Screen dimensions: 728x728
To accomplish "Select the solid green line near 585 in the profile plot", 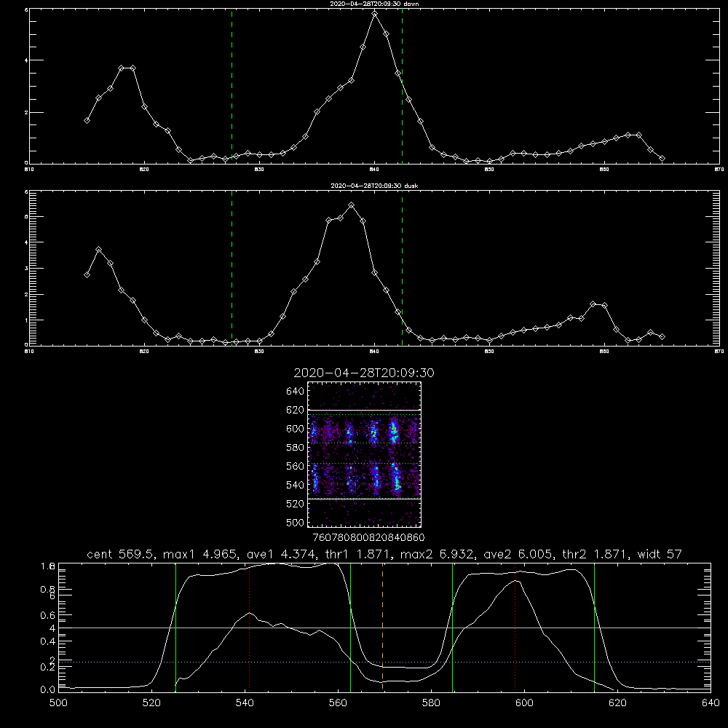I will (452, 628).
